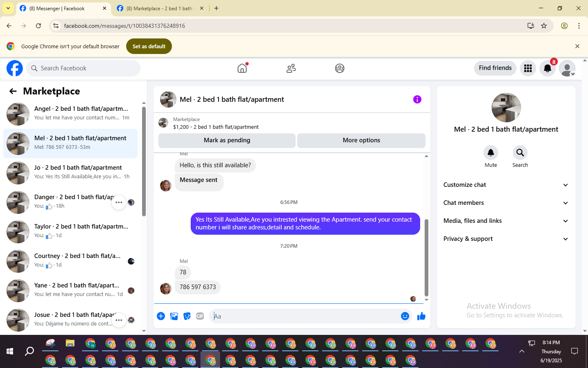Click the browser address bar URL
This screenshot has height=368, width=588.
[x=125, y=26]
